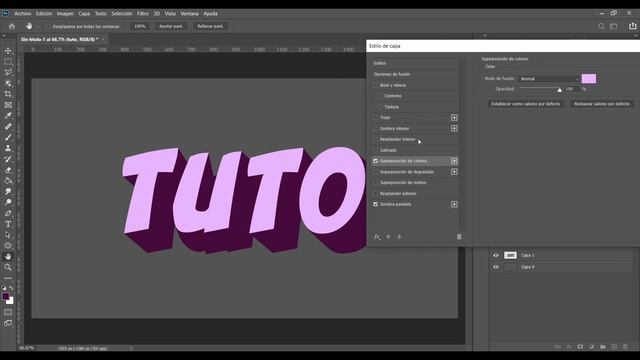Viewport: 640px width, 360px height.
Task: Click Establecer como valores por defecto
Action: [x=526, y=104]
